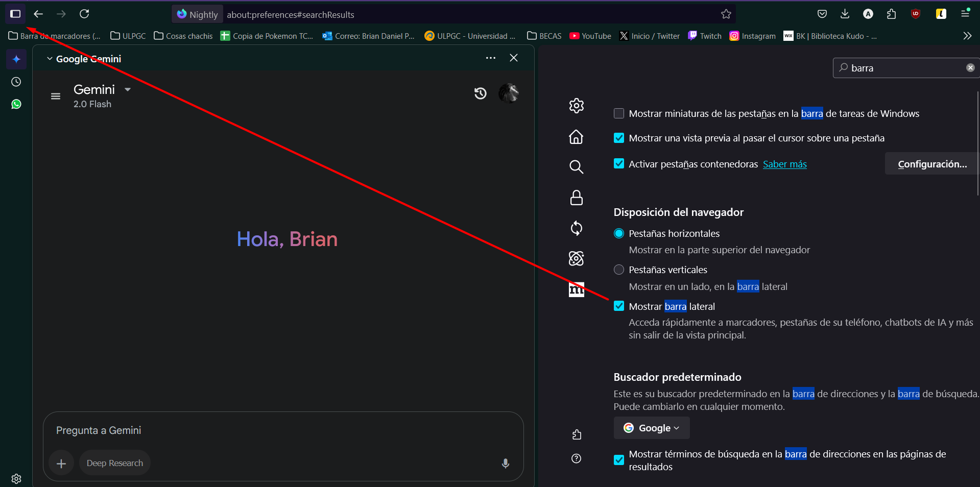Close the Google Gemini sidebar panel
The width and height of the screenshot is (980, 487).
(514, 58)
